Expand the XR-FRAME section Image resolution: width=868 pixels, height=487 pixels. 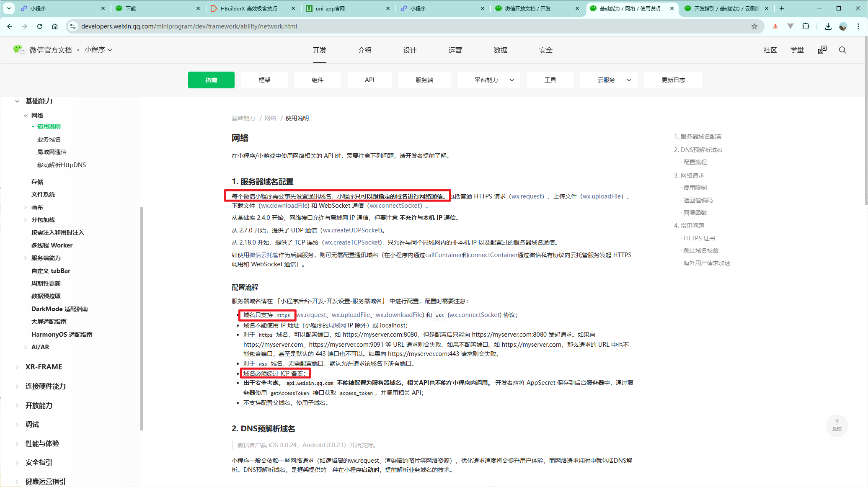[17, 367]
